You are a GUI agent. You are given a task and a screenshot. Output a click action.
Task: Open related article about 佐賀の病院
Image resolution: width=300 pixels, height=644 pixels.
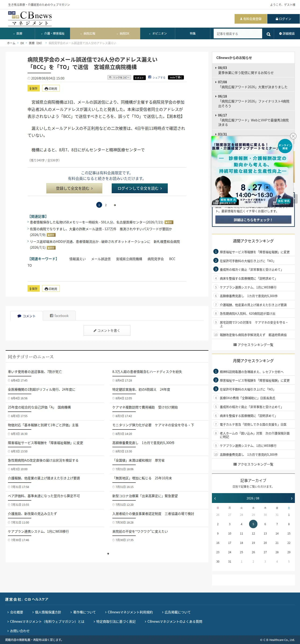(x=101, y=232)
